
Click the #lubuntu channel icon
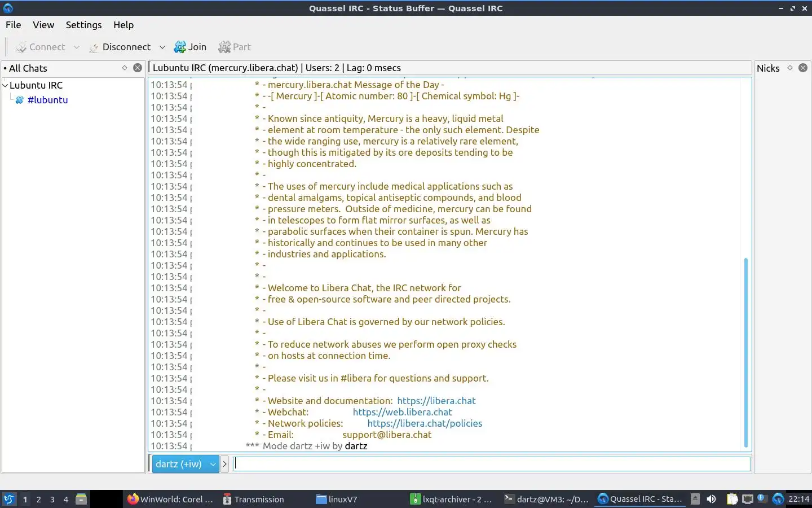click(x=20, y=100)
